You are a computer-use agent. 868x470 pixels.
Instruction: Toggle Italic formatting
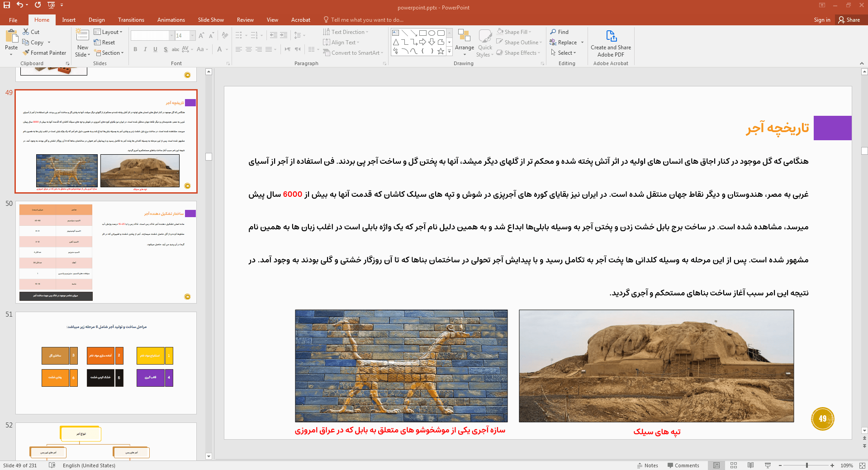point(145,49)
